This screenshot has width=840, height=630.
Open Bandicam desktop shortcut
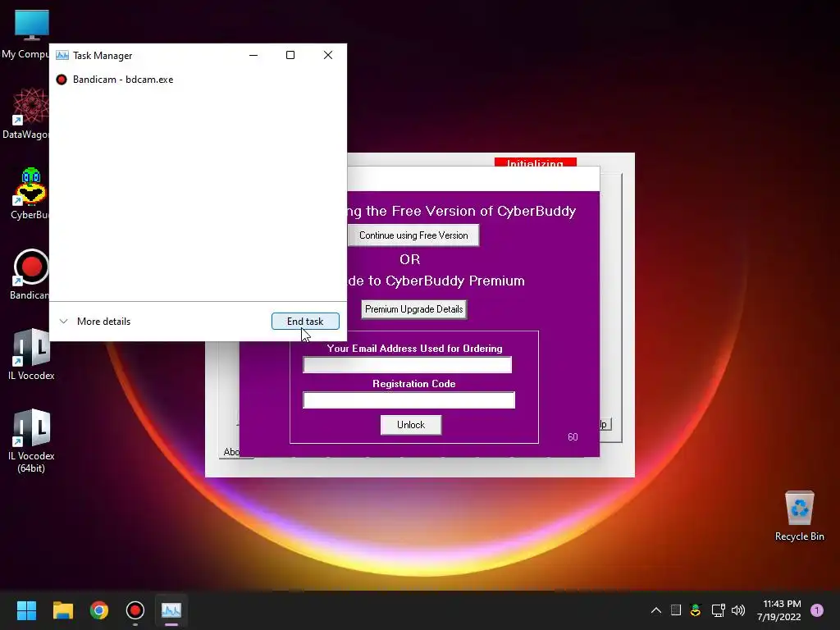coord(30,274)
